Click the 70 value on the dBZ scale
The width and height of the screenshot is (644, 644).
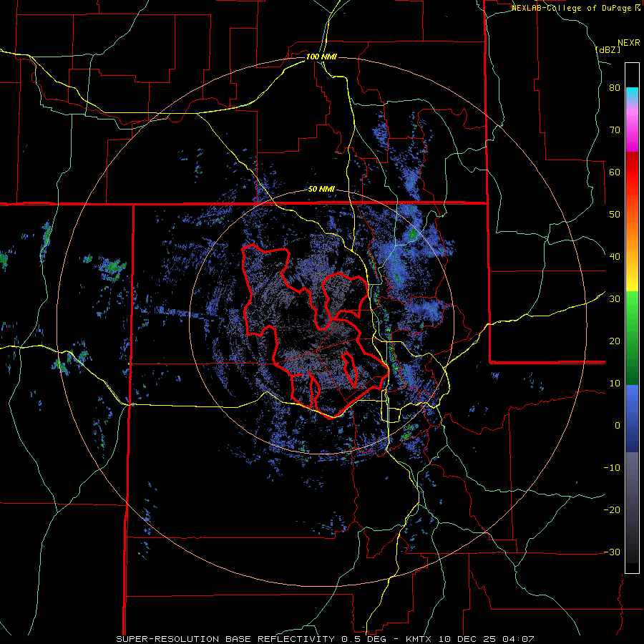(615, 130)
